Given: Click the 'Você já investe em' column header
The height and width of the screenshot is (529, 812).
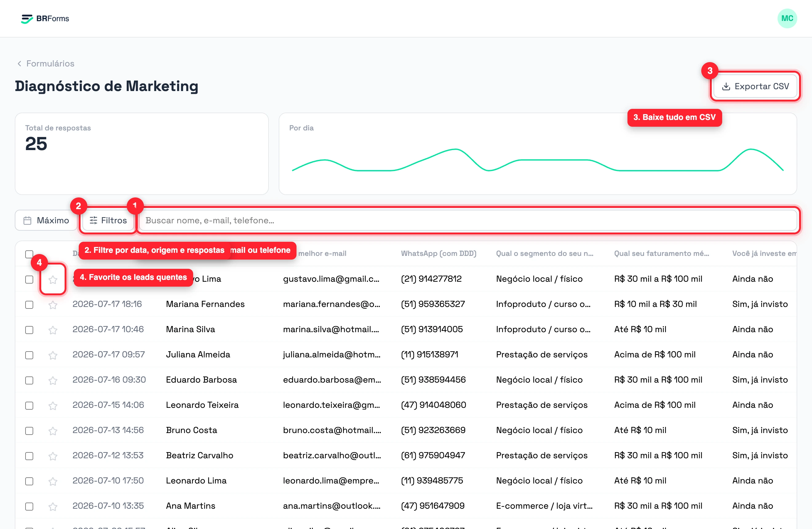Looking at the screenshot, I should click(x=764, y=253).
